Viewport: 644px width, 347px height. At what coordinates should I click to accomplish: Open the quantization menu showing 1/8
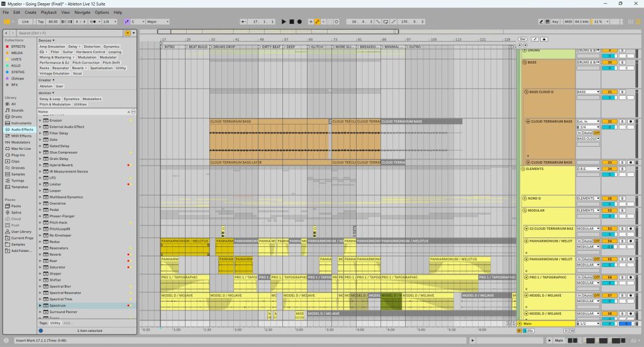[x=109, y=21]
